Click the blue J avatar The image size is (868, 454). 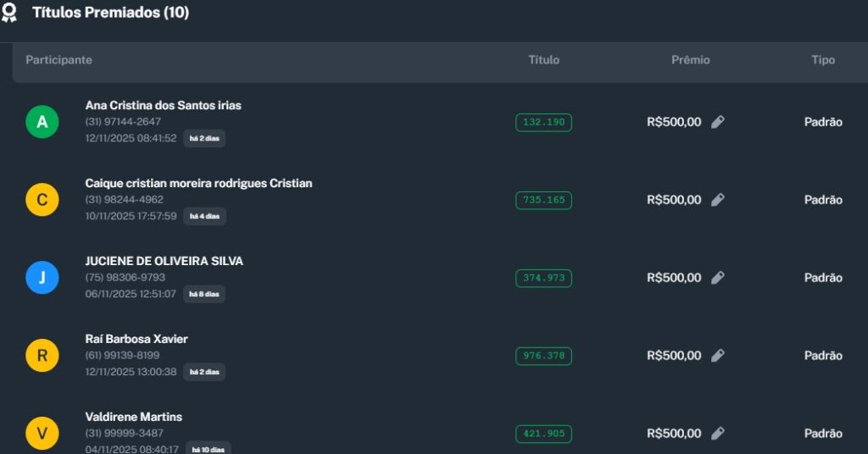[42, 278]
